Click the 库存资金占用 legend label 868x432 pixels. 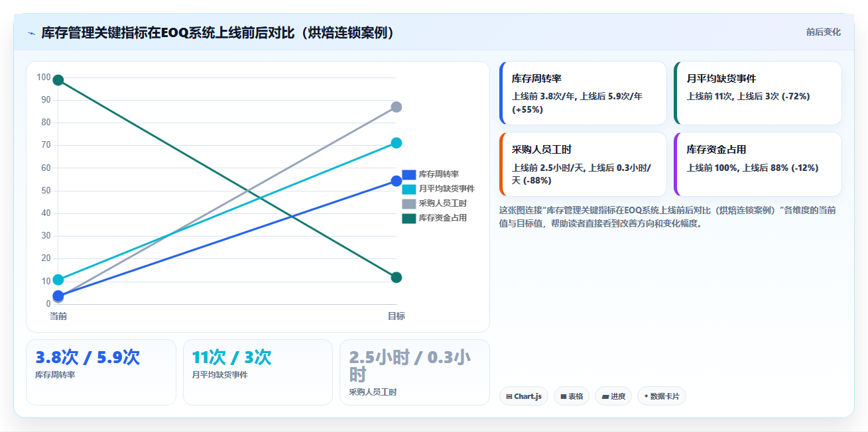443,218
